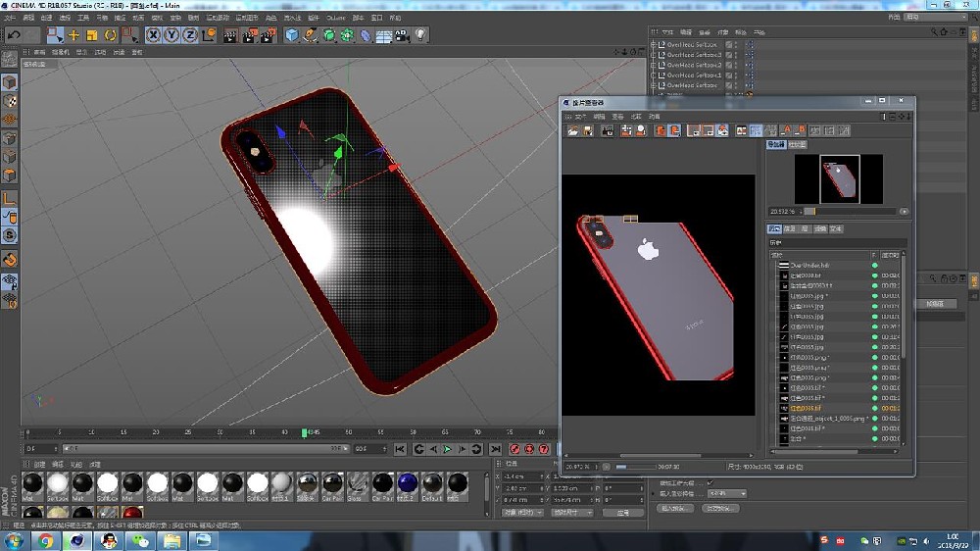Toggle green dot of OverUnder.hdr row
The image size is (980, 551).
point(875,265)
